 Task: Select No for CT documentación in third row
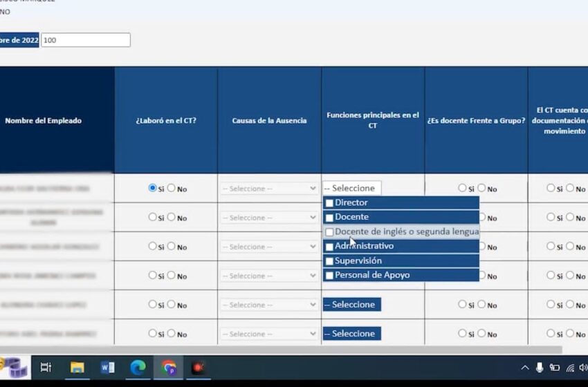click(570, 246)
